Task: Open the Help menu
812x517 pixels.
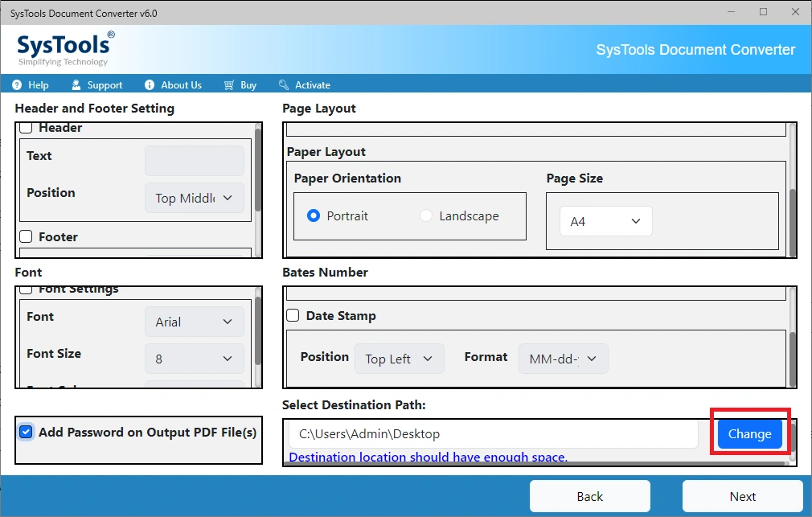Action: 31,85
